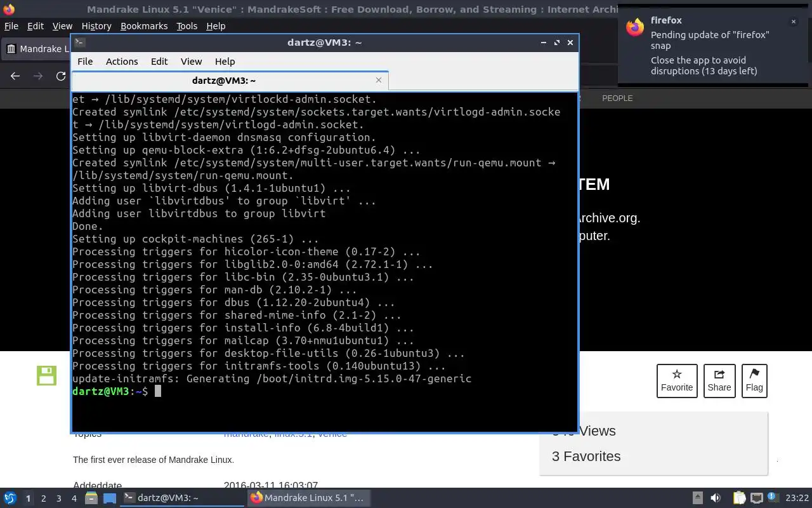Viewport: 812px width, 508px height.
Task: Select the dartz@VM3 terminal tab
Action: (x=230, y=80)
